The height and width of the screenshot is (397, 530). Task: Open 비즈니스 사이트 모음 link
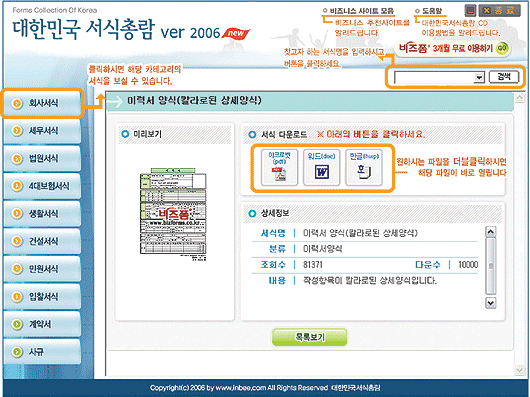point(359,11)
